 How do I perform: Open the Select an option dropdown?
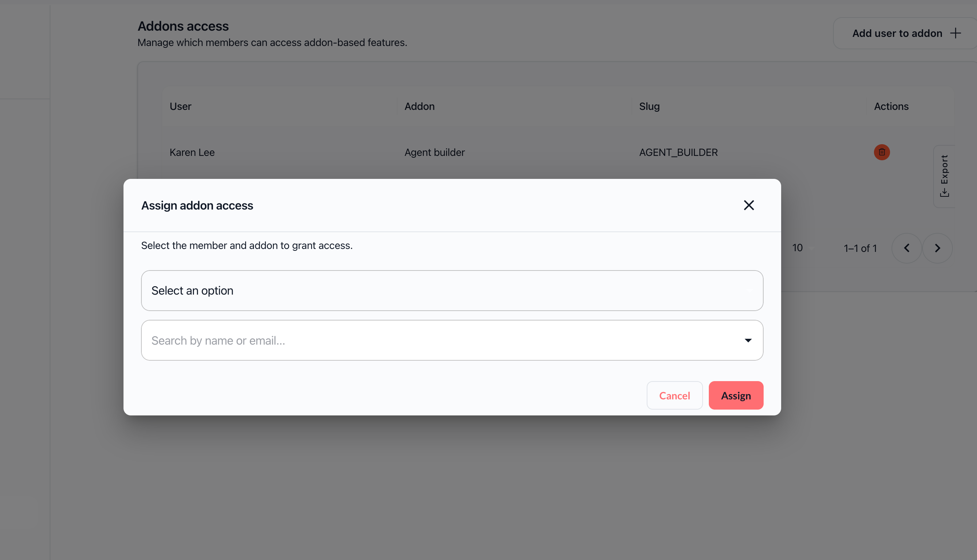pyautogui.click(x=452, y=291)
